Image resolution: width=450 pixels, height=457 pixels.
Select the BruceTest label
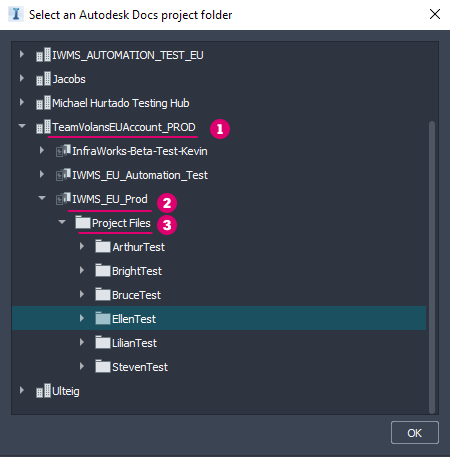[x=136, y=295]
